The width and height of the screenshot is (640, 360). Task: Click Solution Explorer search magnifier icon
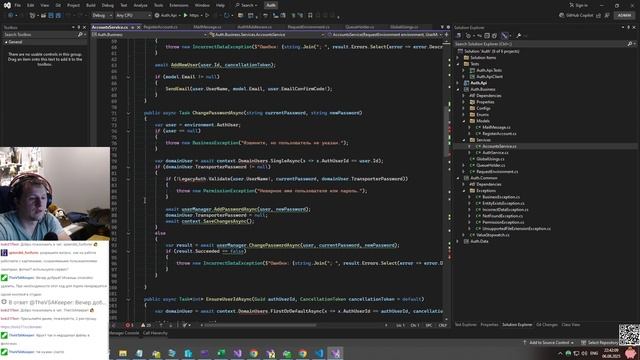tap(629, 44)
